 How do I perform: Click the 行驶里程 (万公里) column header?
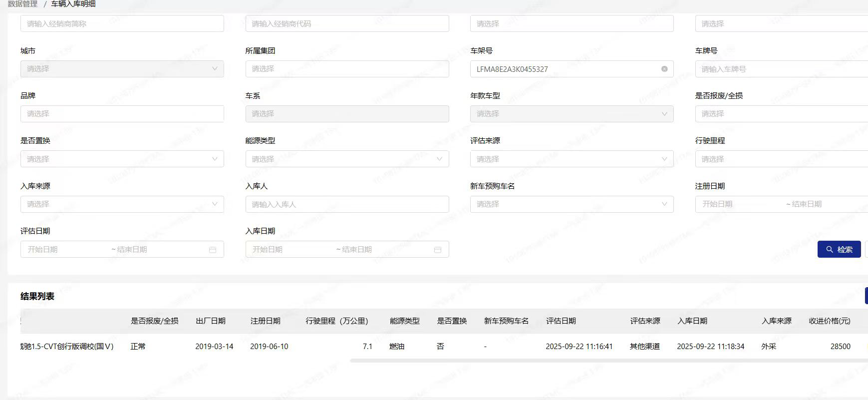click(x=337, y=321)
